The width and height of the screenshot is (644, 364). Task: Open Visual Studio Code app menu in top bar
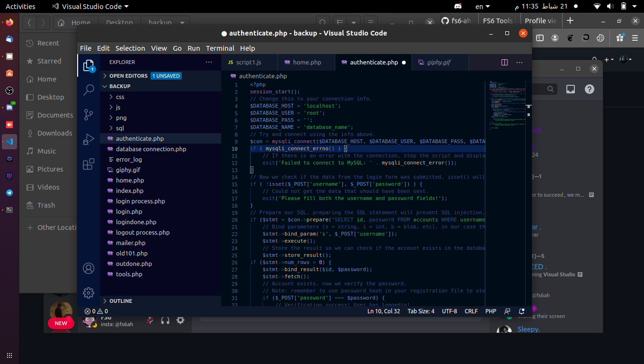pyautogui.click(x=90, y=7)
